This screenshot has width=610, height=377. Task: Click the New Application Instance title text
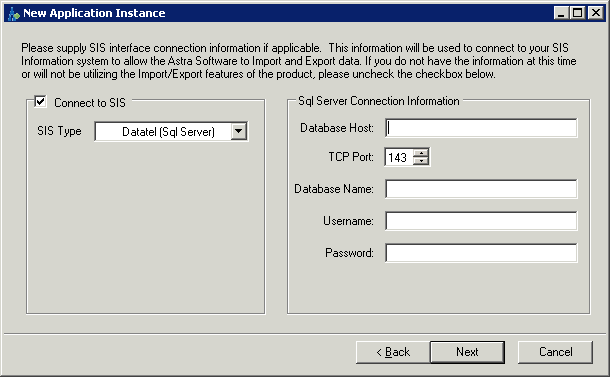(x=94, y=13)
